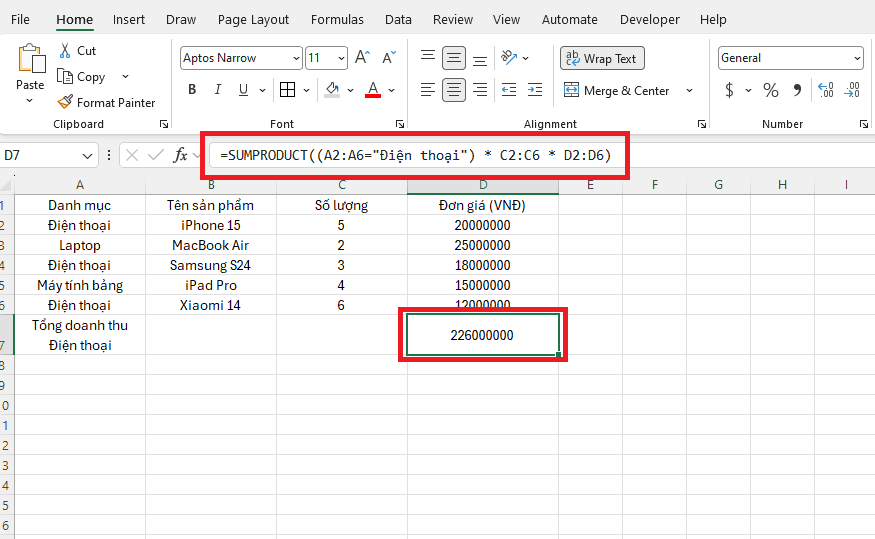The height and width of the screenshot is (539, 875).
Task: Toggle Wrap Text on the cell
Action: [602, 58]
